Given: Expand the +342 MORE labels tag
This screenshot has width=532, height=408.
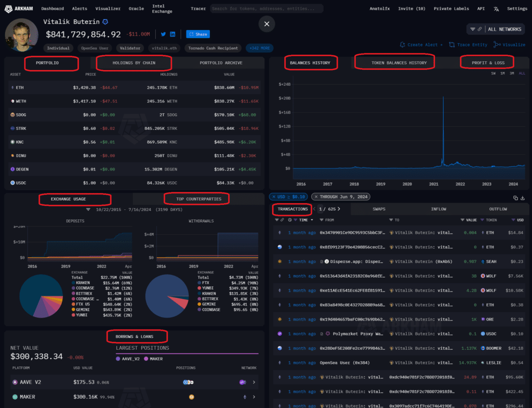Looking at the screenshot, I should point(260,47).
